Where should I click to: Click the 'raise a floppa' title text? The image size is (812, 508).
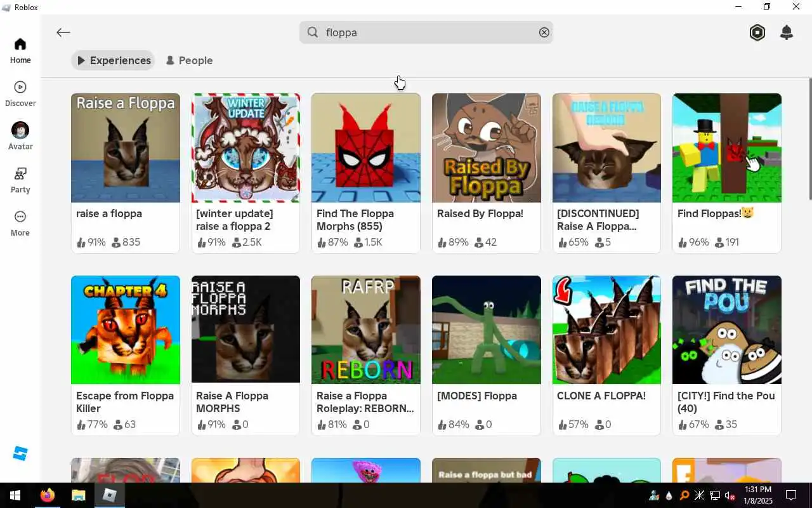109,214
